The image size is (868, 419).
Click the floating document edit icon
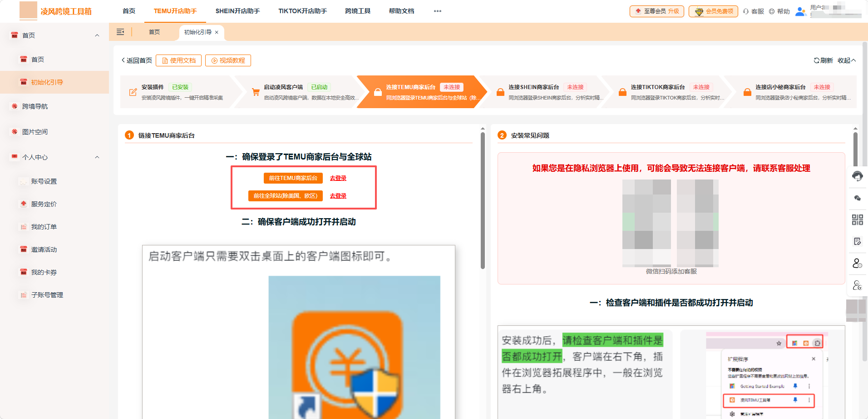[x=857, y=241]
